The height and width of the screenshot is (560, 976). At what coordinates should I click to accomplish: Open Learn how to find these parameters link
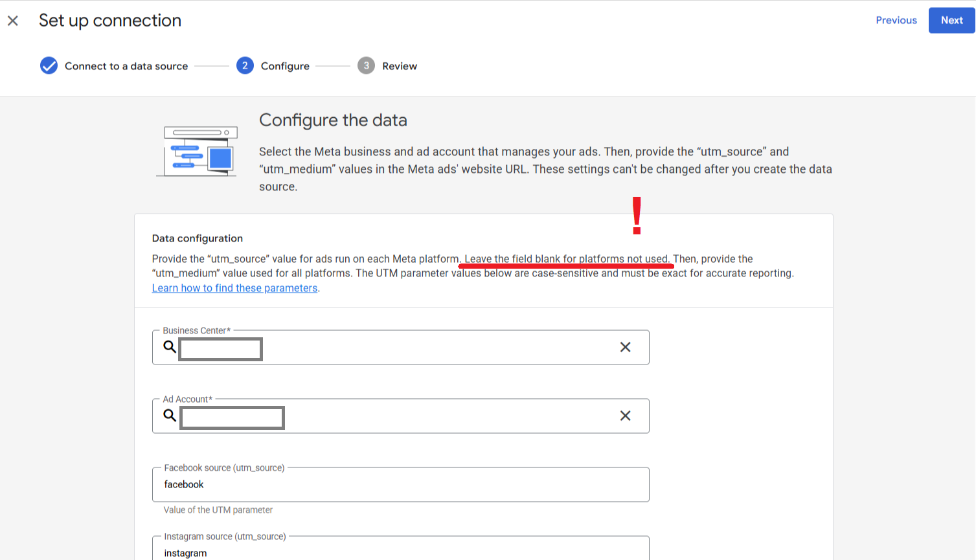(x=234, y=288)
